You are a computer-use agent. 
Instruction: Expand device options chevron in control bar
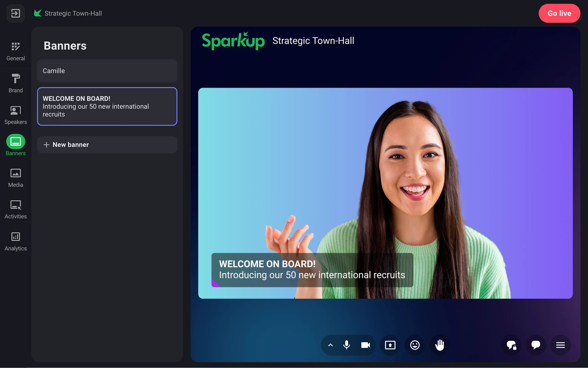point(330,345)
